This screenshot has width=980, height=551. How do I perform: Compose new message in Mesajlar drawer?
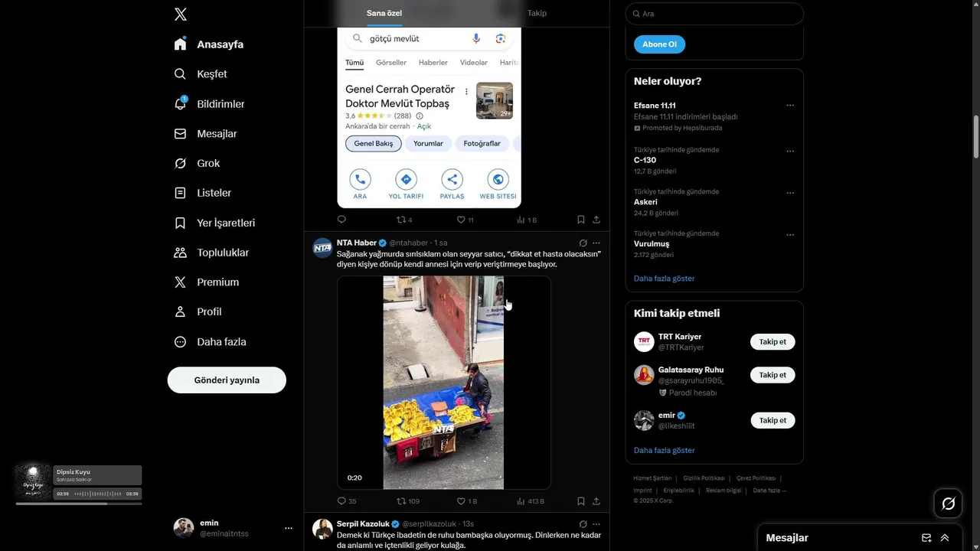point(926,537)
